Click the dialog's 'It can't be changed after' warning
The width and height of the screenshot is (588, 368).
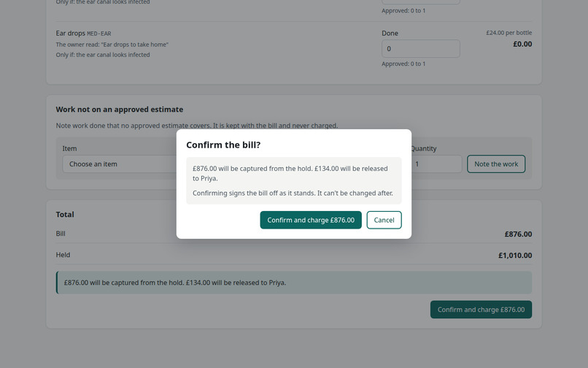pyautogui.click(x=293, y=193)
